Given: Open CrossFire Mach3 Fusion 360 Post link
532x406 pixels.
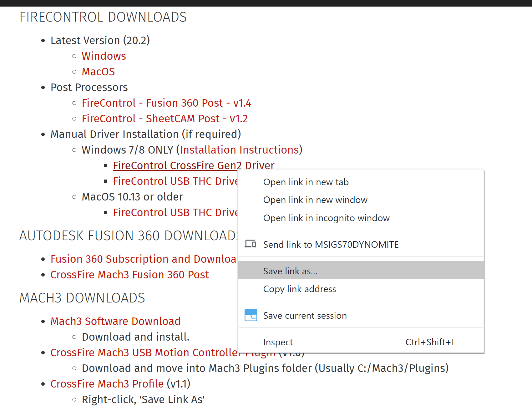Looking at the screenshot, I should (x=129, y=275).
